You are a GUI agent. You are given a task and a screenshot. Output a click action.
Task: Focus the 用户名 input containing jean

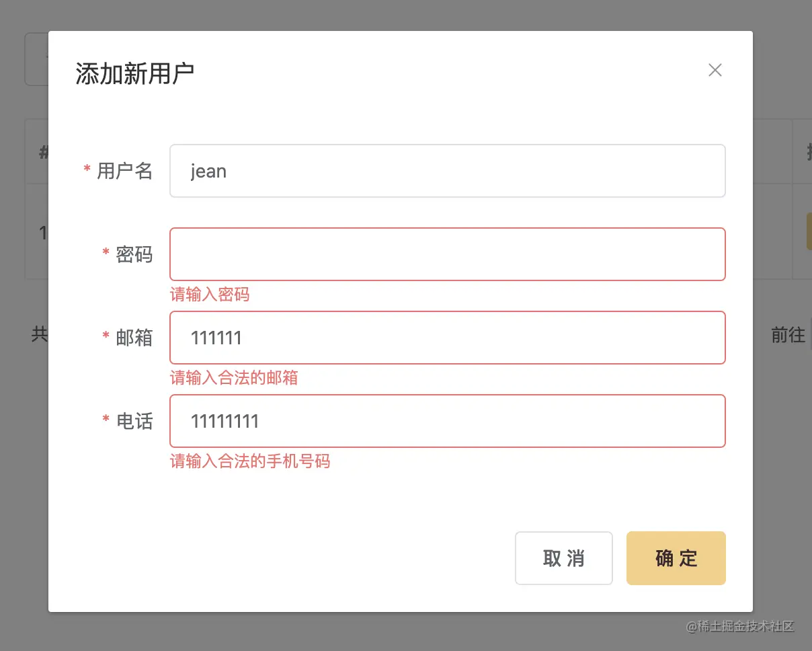(x=448, y=171)
